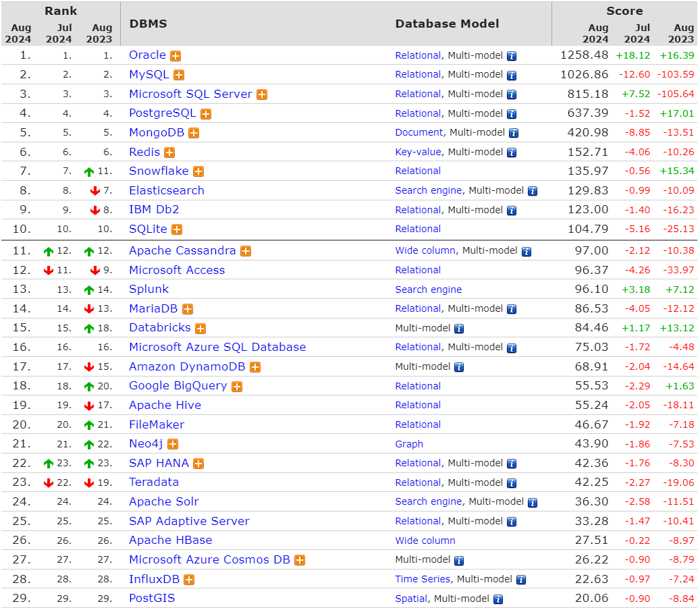Click the Relational link in Snowflake row
Viewport: 700px width, 608px height.
click(418, 171)
